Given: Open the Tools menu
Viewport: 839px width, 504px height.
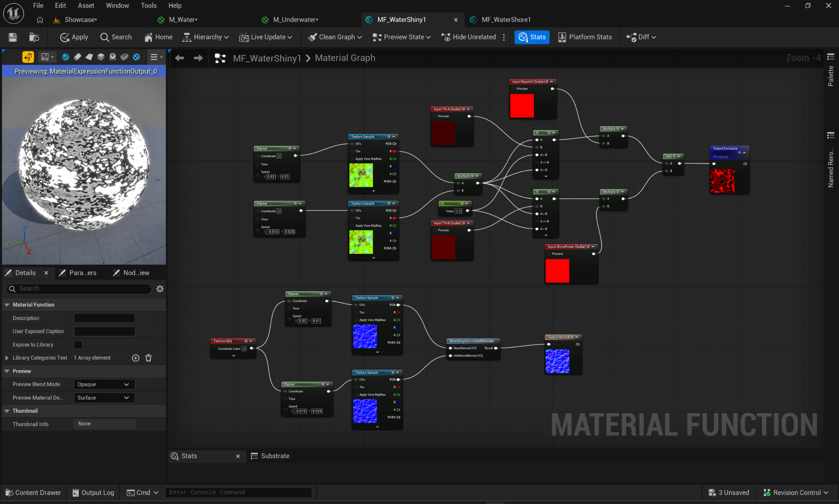Looking at the screenshot, I should tap(149, 6).
